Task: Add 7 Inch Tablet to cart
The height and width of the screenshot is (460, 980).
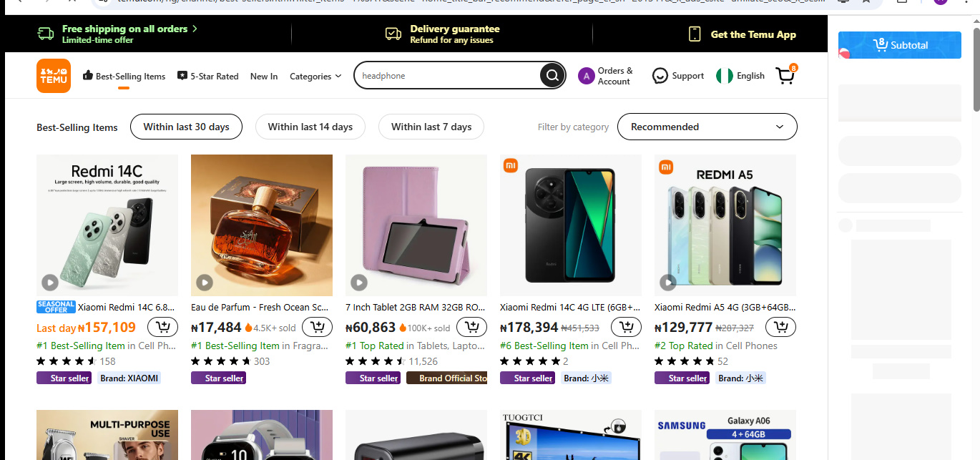Action: click(472, 328)
